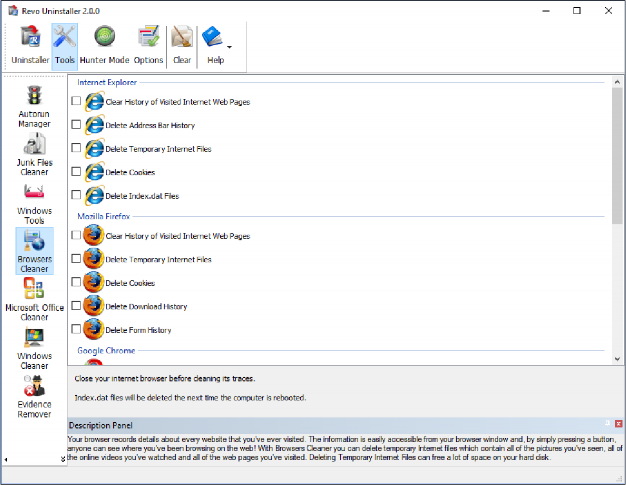This screenshot has height=485, width=626.
Task: Check Firefox Delete Download History
Action: click(x=76, y=306)
